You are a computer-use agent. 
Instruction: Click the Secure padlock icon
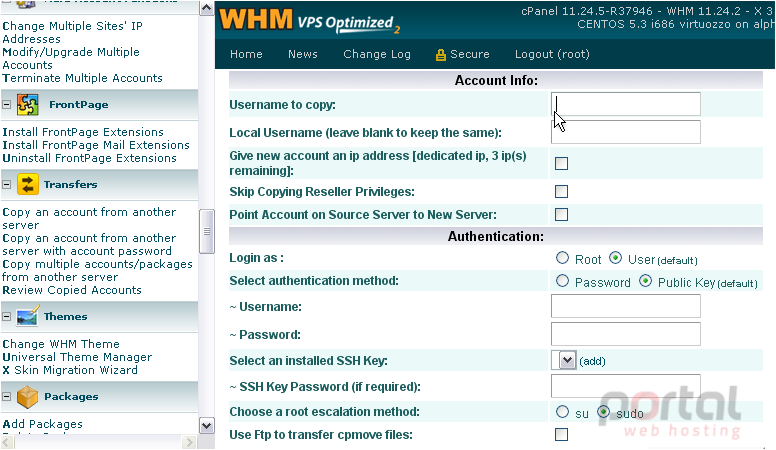point(440,55)
